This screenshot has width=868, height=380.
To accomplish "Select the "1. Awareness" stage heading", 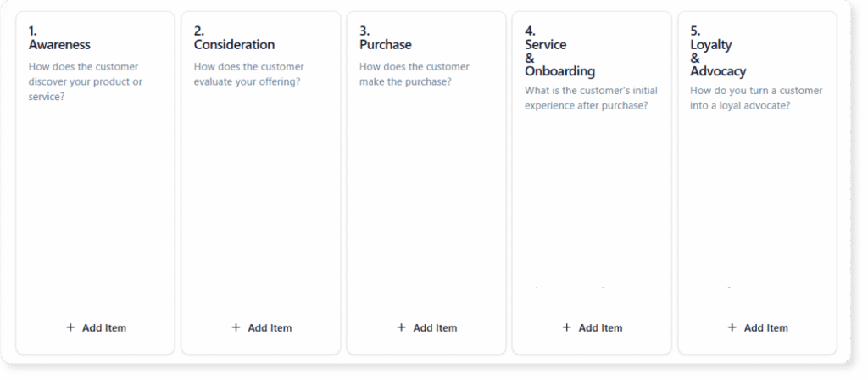I will (59, 39).
